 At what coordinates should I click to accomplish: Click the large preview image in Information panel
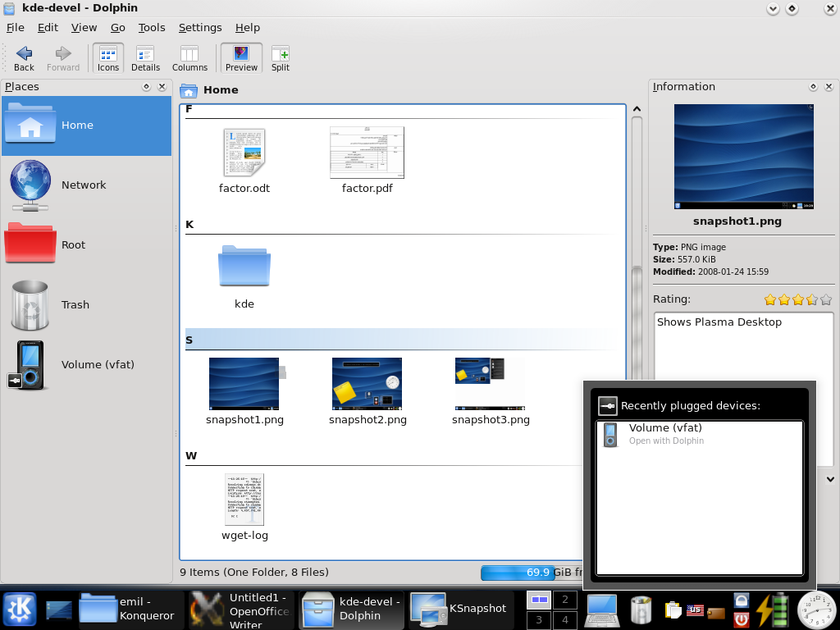[x=743, y=157]
